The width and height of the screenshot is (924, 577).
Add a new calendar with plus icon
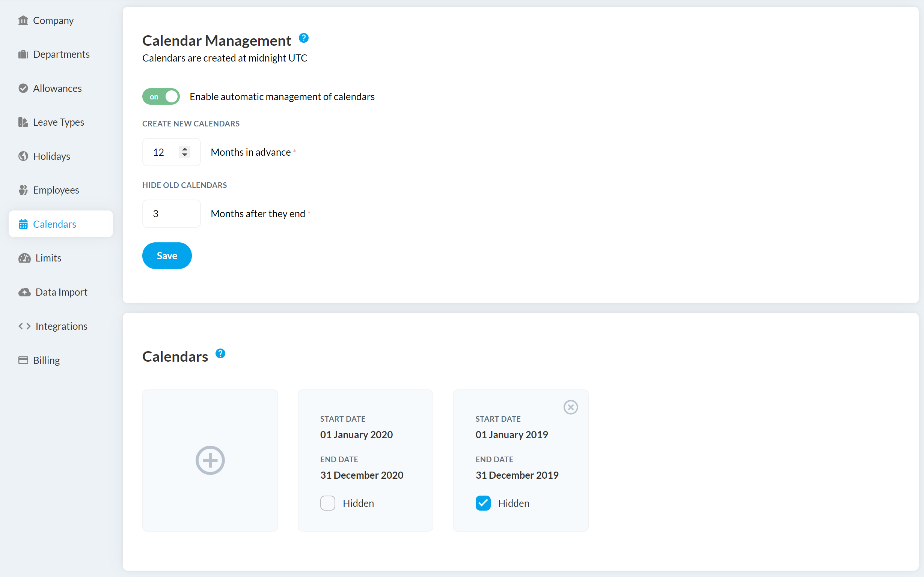[x=210, y=460]
